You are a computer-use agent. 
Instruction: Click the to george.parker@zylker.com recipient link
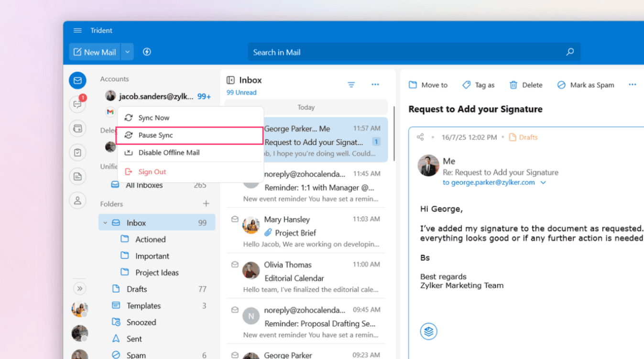(489, 183)
